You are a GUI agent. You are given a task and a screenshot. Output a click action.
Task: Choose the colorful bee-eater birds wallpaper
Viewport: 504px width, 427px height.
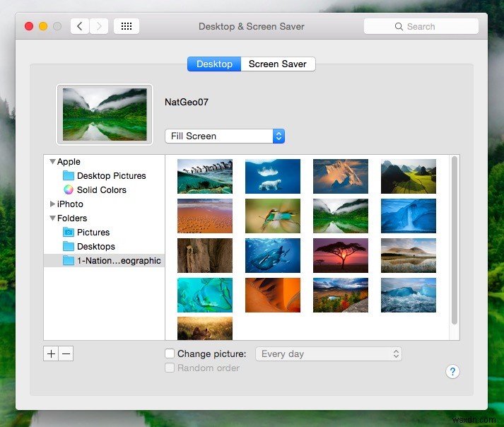pyautogui.click(x=273, y=216)
